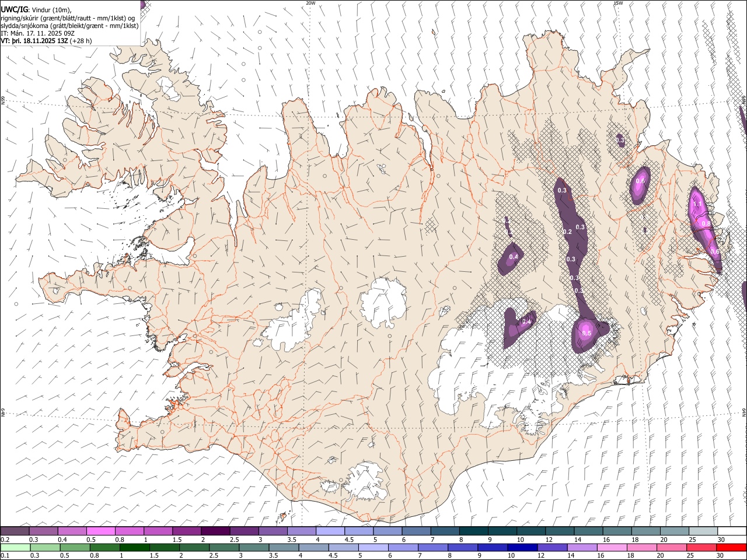The image size is (747, 560).
Task: Click the pale green swatch labelled 0.1 in bottom legend
Action: coord(15,547)
